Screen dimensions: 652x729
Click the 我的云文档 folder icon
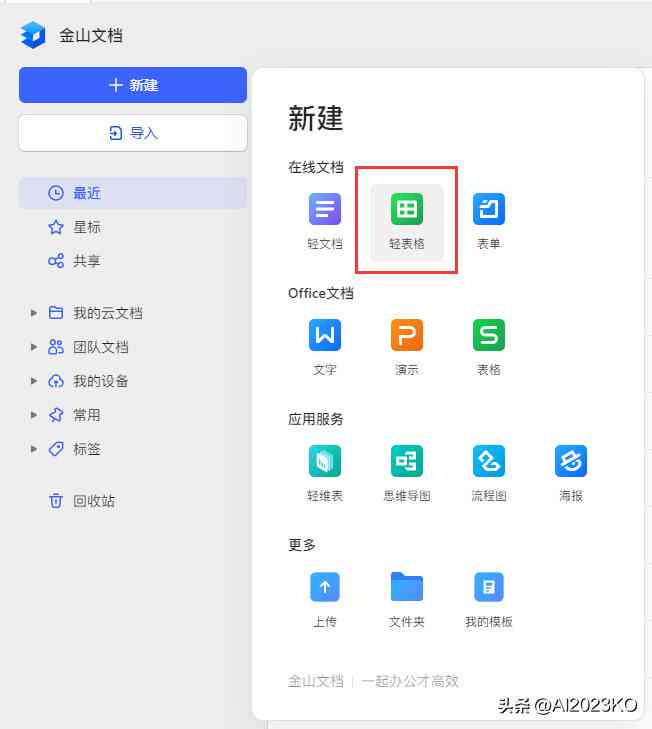(56, 313)
